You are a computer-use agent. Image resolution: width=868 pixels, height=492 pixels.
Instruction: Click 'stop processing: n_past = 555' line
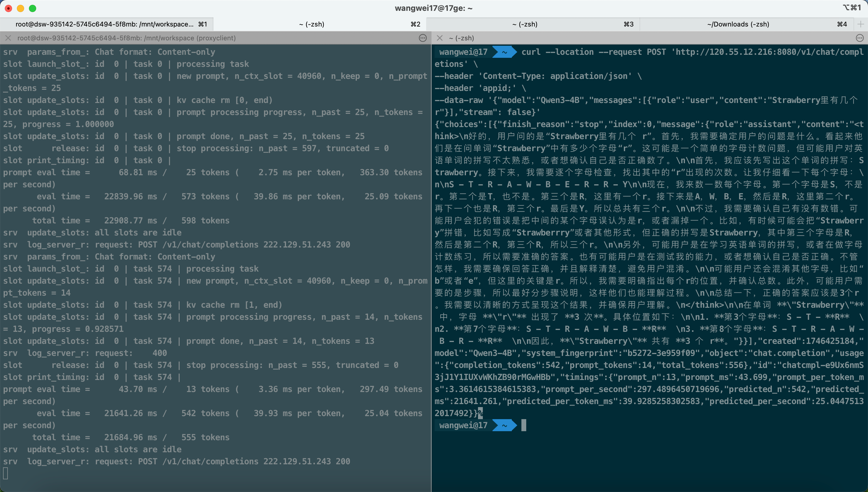click(201, 365)
